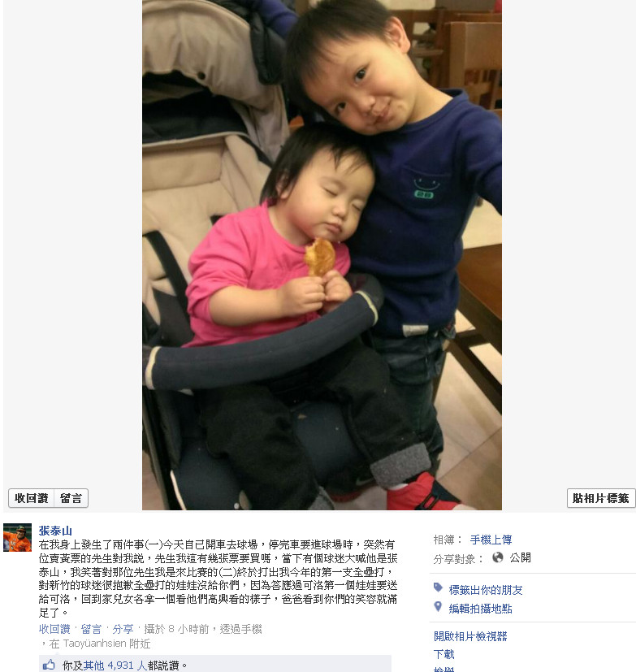
Task: Click the globe public audience icon
Action: click(497, 557)
